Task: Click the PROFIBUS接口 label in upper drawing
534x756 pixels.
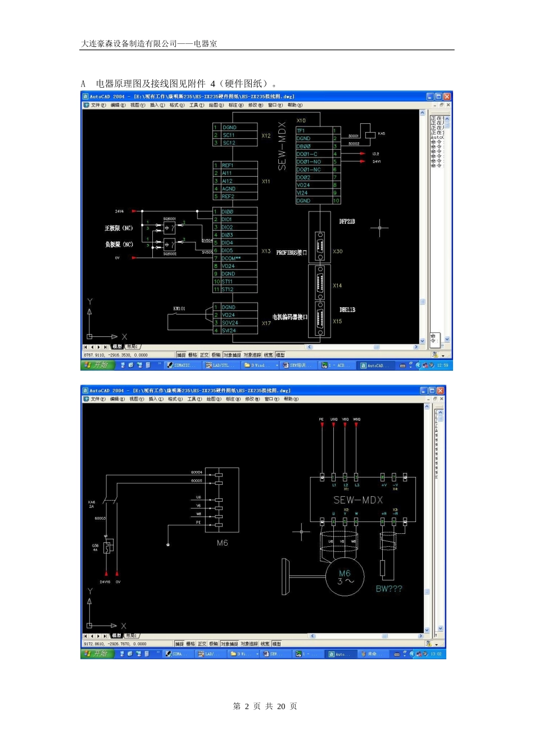Action: 291,253
